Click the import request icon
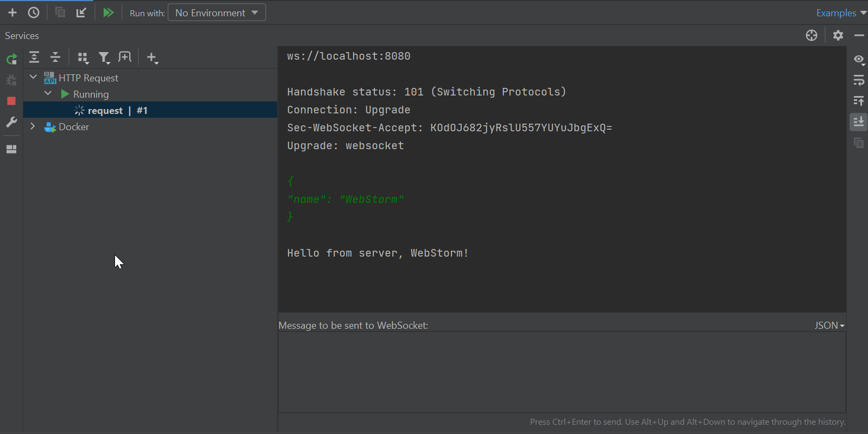The image size is (868, 434). tap(81, 12)
